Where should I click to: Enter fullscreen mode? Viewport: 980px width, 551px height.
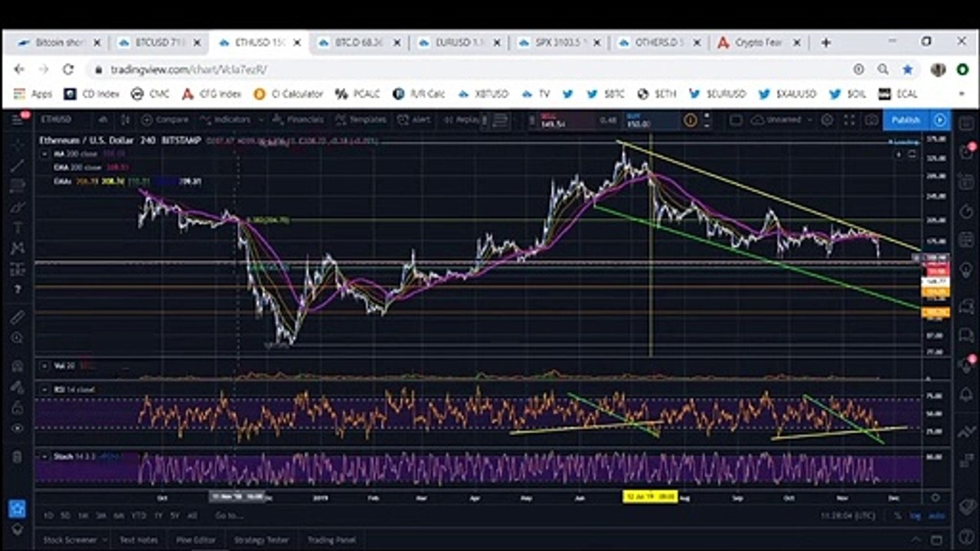click(849, 120)
